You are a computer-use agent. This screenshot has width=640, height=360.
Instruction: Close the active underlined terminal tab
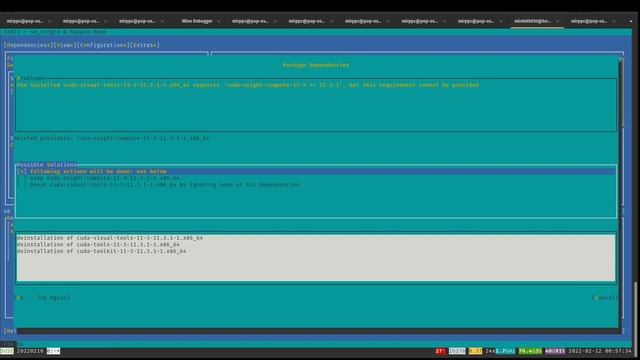point(558,21)
